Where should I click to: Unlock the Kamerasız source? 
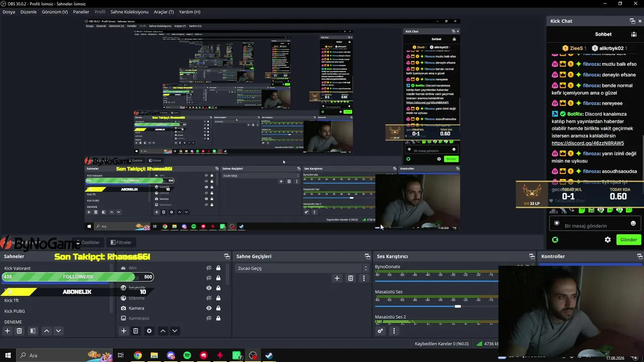click(x=218, y=318)
